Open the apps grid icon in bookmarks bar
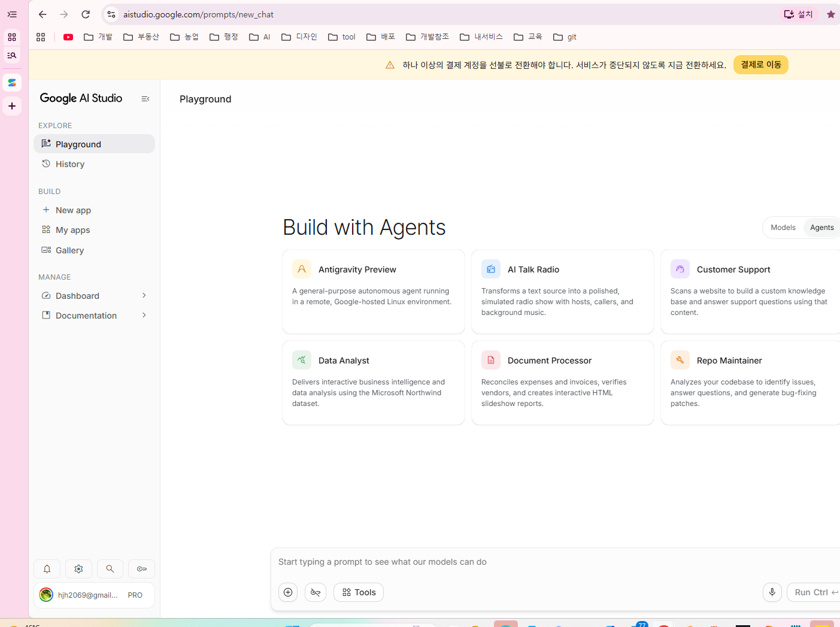This screenshot has width=840, height=627. tap(41, 37)
